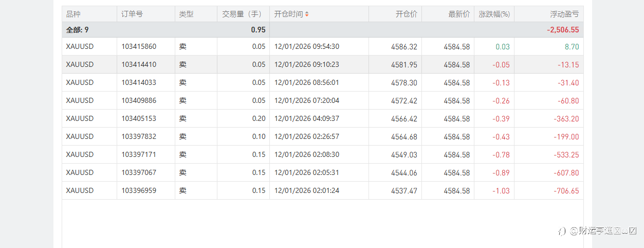The height and width of the screenshot is (248, 644).
Task: Select open time 12/01/2026 07:20:04 cell
Action: point(307,101)
